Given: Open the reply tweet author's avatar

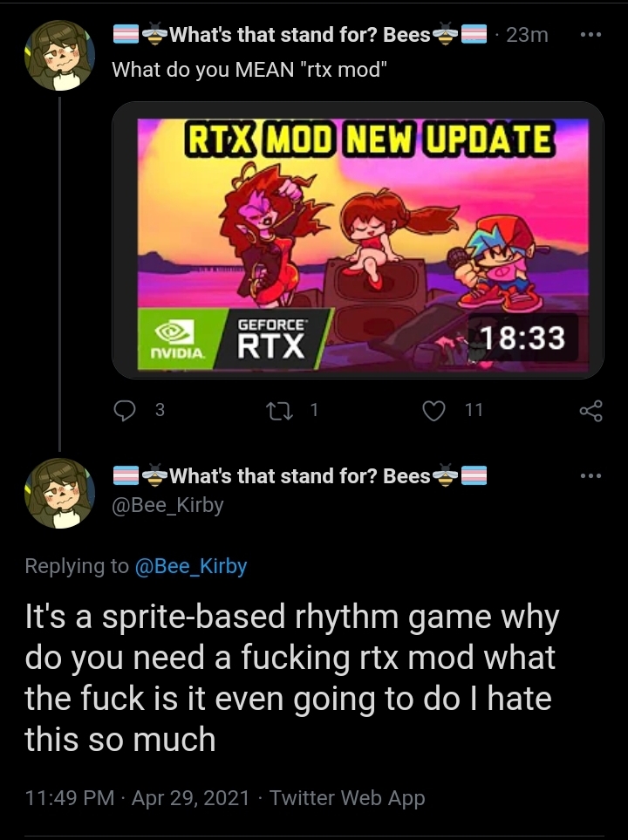Looking at the screenshot, I should (x=59, y=494).
